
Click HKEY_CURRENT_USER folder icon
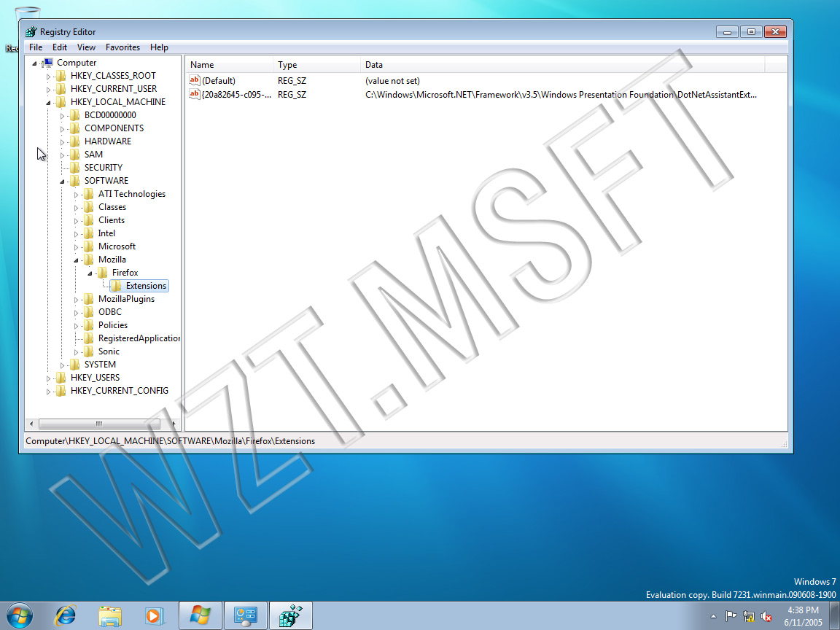(61, 89)
